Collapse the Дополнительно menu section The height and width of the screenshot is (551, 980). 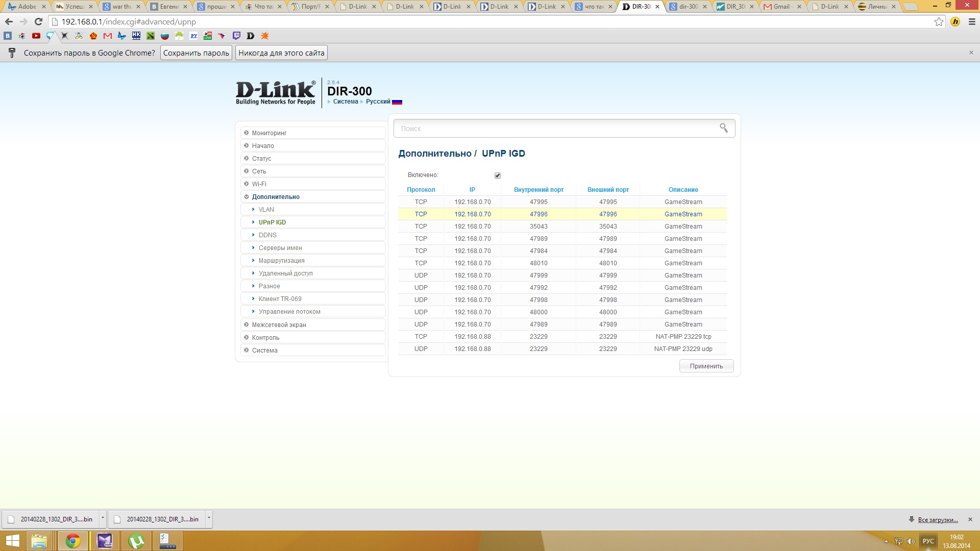(276, 197)
